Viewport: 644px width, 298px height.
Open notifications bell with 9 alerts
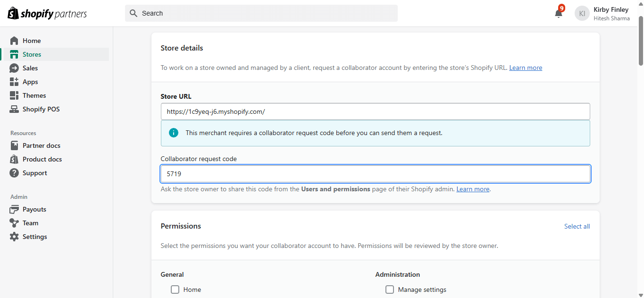559,13
